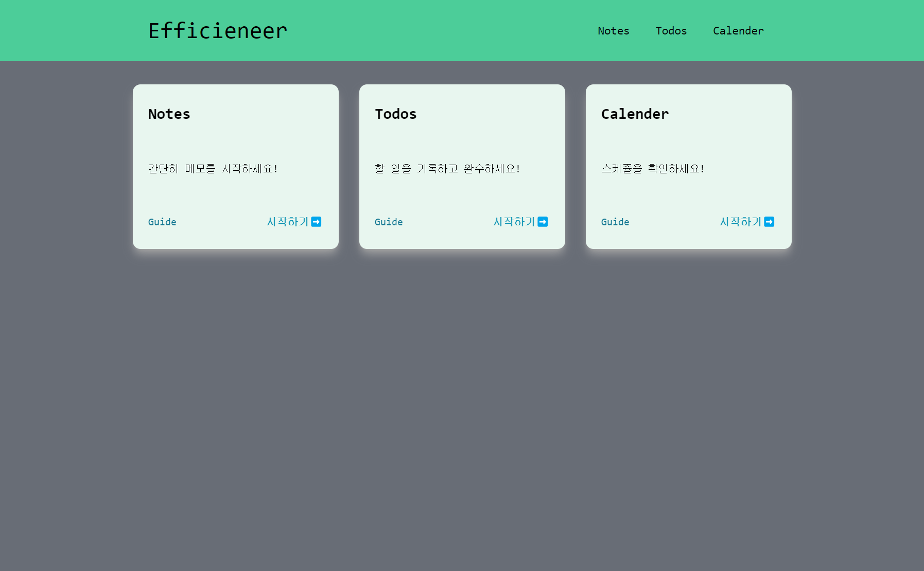
Task: Open Todos in the top navigation
Action: click(671, 31)
